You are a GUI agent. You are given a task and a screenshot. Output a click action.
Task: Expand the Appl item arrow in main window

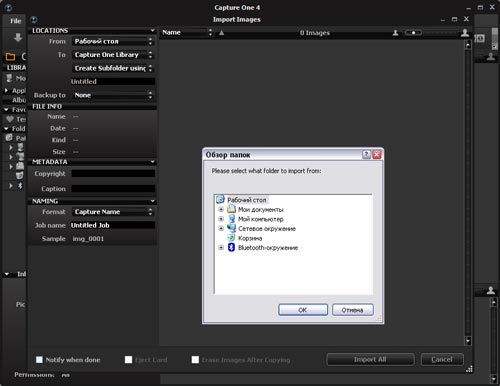point(6,90)
